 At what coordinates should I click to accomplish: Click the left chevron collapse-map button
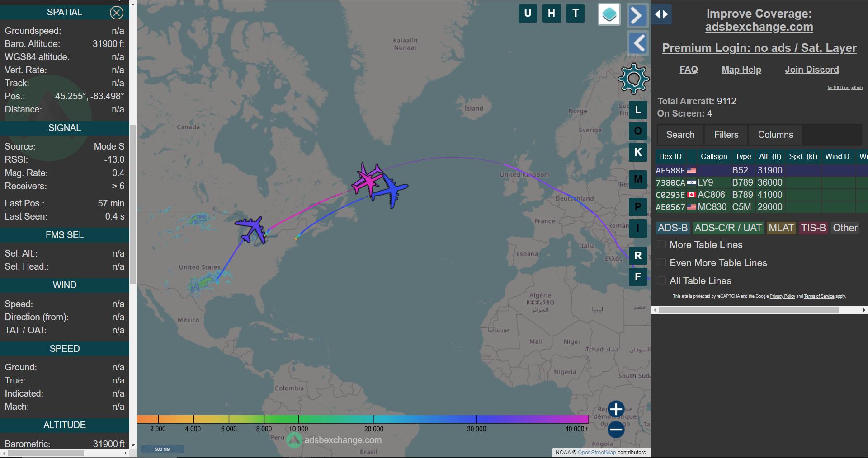point(638,43)
